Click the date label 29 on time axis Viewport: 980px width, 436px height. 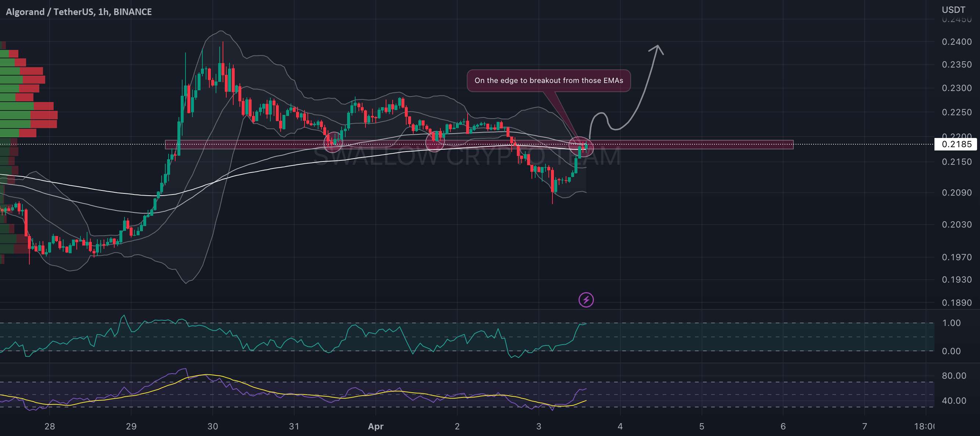click(131, 426)
